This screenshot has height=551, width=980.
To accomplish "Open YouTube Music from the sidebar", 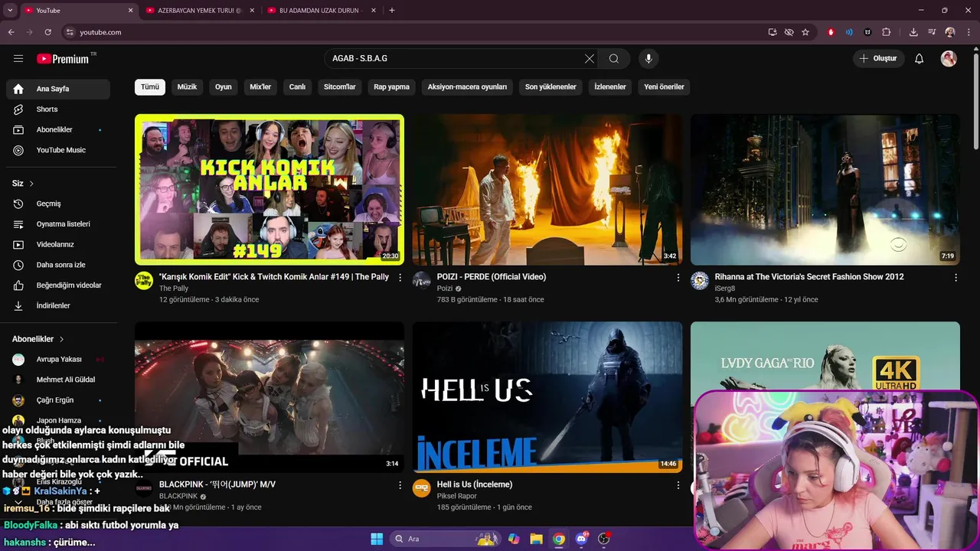I will (x=58, y=150).
